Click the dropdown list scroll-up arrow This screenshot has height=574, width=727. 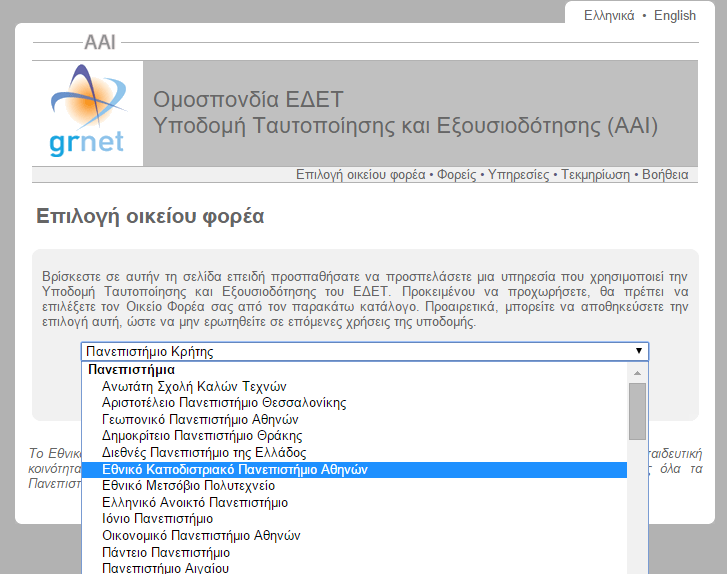pyautogui.click(x=638, y=373)
